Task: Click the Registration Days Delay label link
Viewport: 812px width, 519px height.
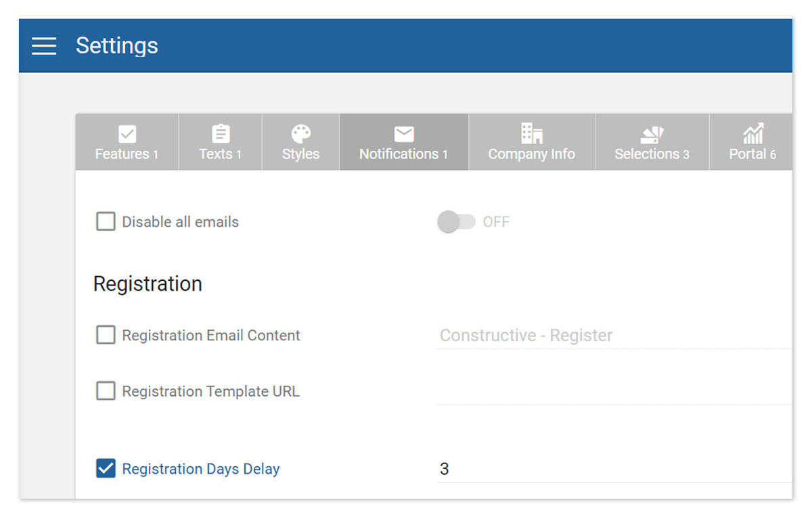Action: [x=200, y=468]
